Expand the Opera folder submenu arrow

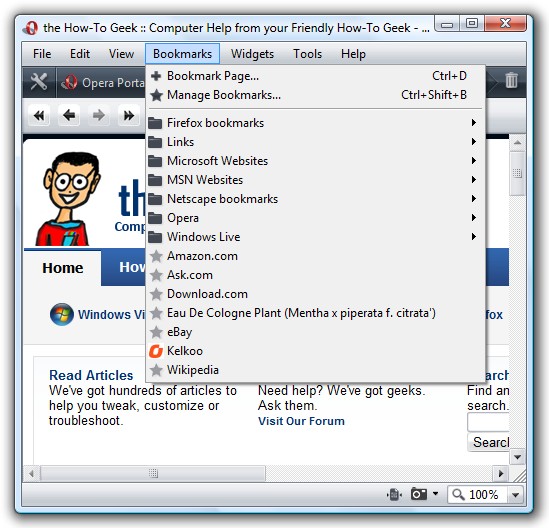click(474, 217)
